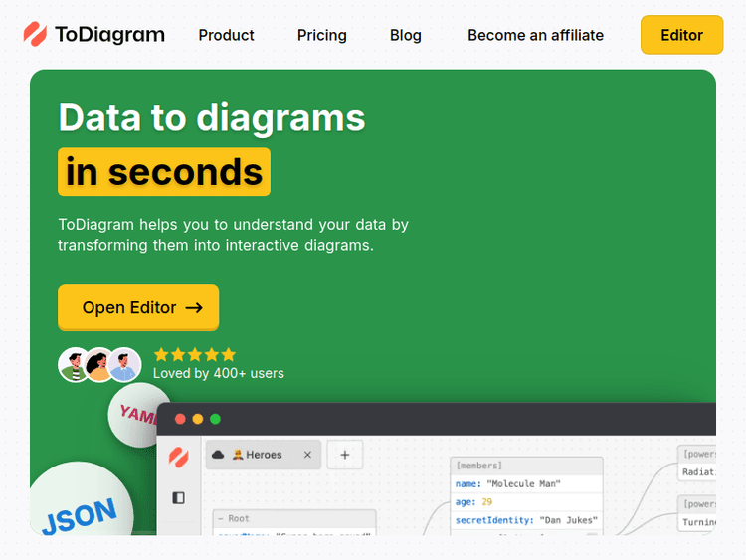746x560 pixels.
Task: Click the first user avatar with green sweater
Action: tap(74, 365)
